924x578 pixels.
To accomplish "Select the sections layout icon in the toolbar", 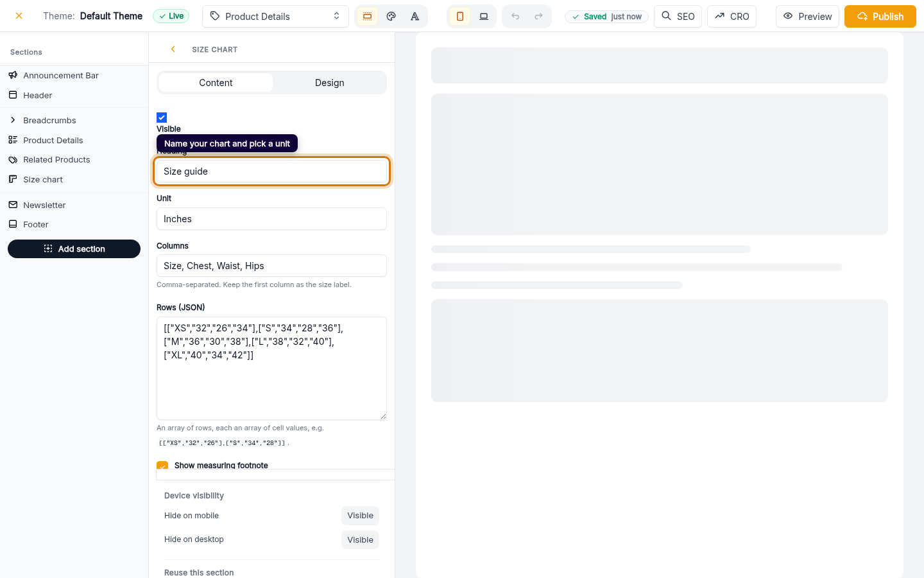I will point(367,16).
